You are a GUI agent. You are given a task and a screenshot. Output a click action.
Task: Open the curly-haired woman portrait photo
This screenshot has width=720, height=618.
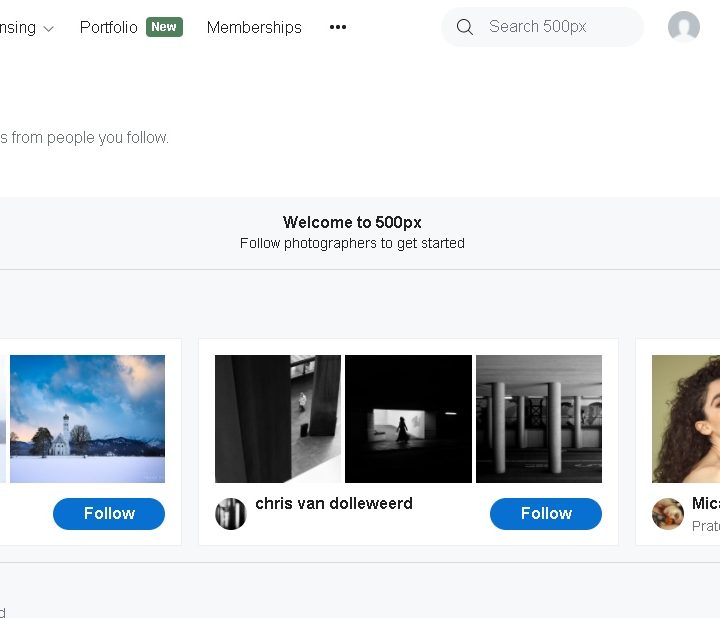coord(687,419)
